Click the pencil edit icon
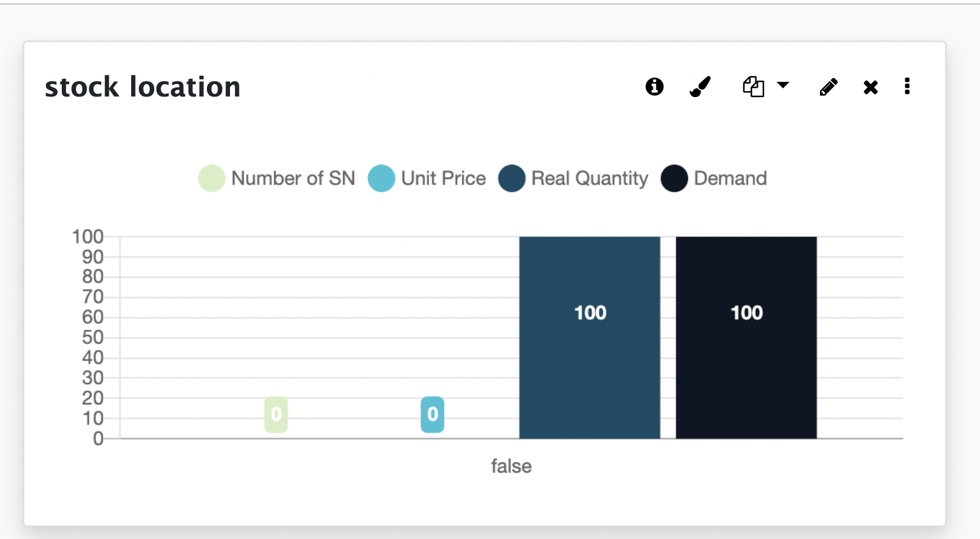 click(x=828, y=87)
